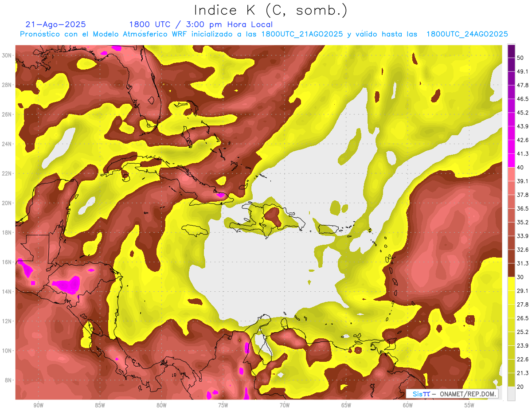Select the legend value '22.6'
This screenshot has height=411, width=532.
pos(523,359)
